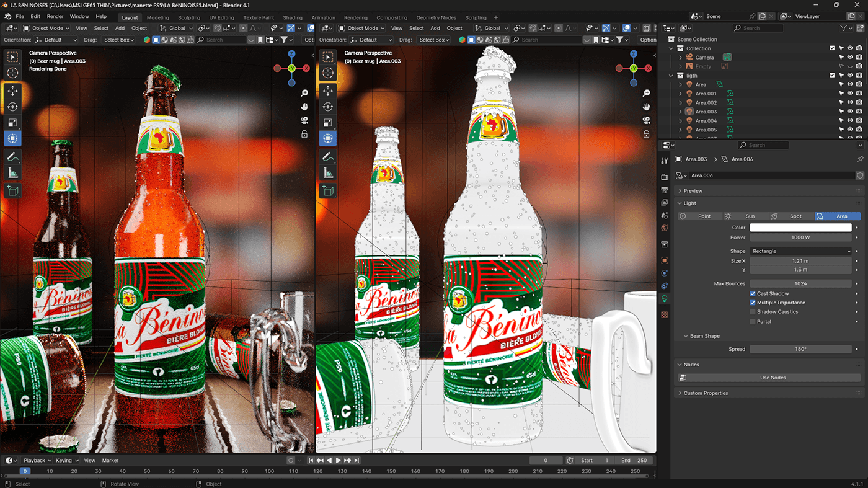Viewport: 868px width, 488px height.
Task: Pin the properties editor context
Action: 860,159
